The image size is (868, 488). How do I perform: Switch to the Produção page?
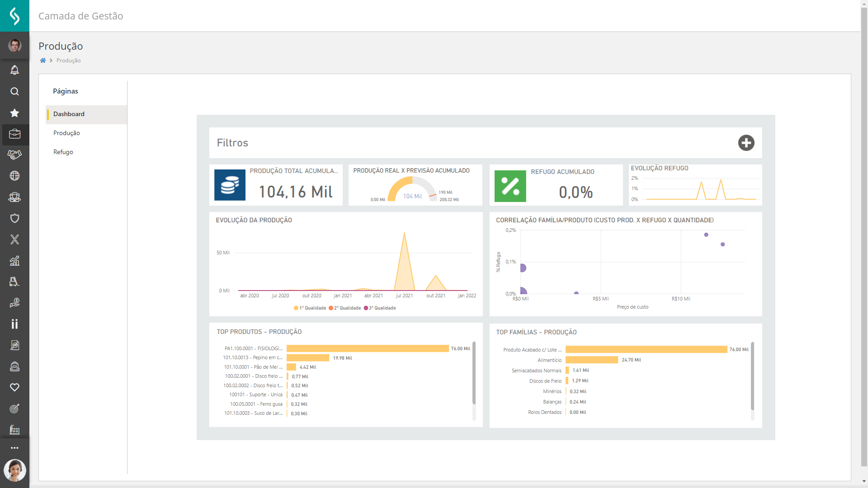pos(66,133)
